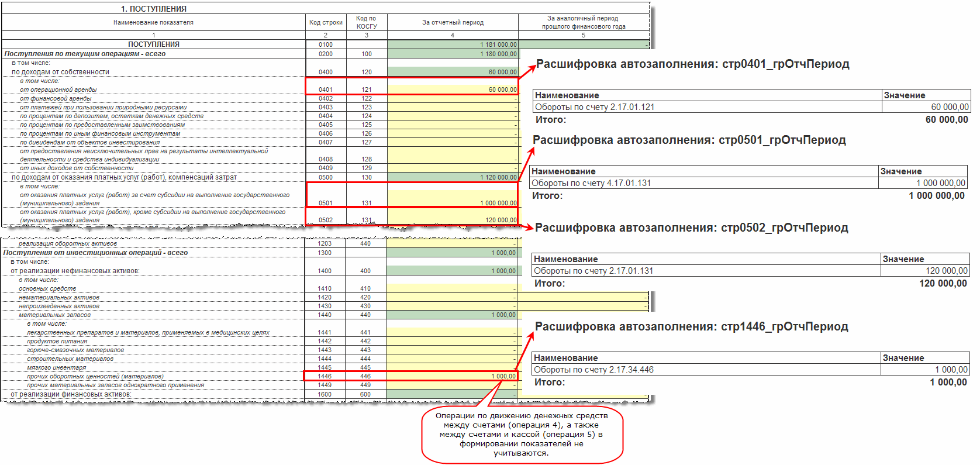Select "по процентам по иным финансовым инструментам" row
Screen dimensions: 980x465
tap(99, 133)
